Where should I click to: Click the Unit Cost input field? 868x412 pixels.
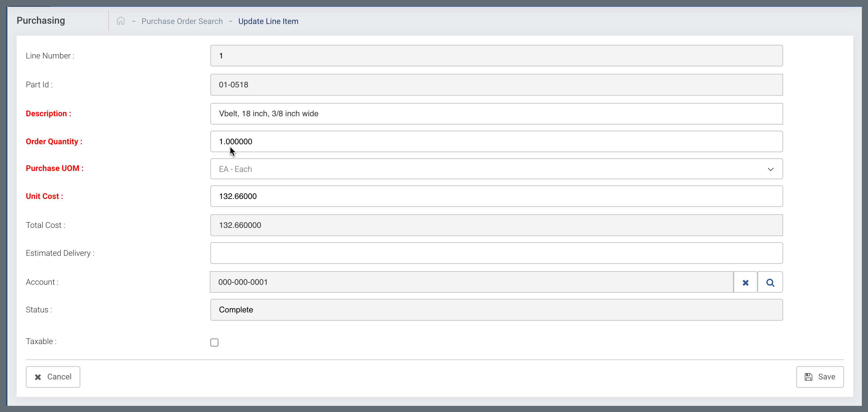click(496, 196)
